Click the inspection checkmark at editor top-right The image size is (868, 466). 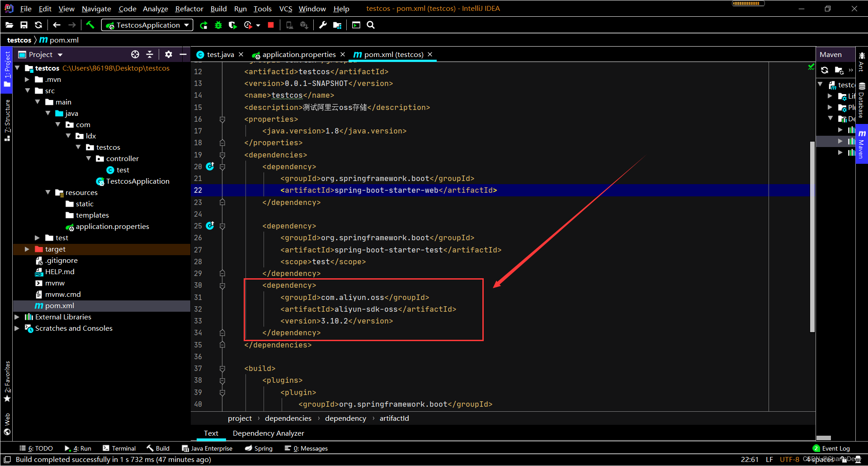coord(811,67)
